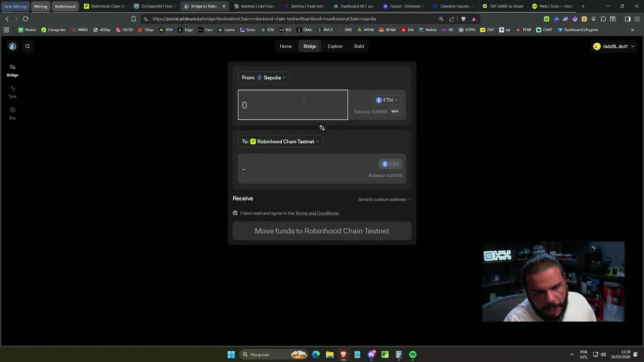Close the Bridge to Robinhood browser tab

pos(223,6)
